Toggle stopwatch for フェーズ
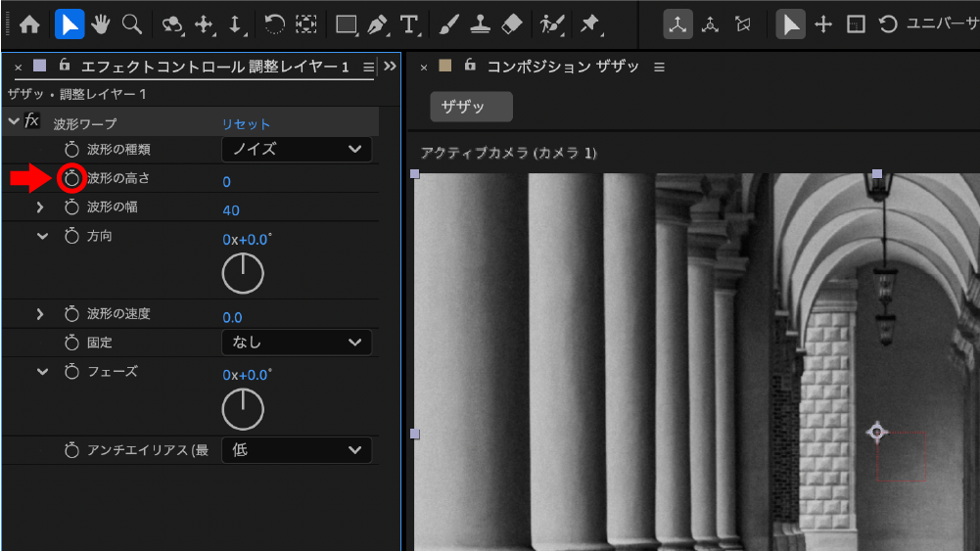 (71, 371)
